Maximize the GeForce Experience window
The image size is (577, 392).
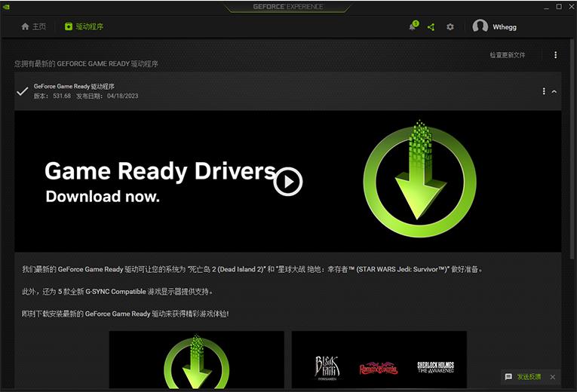(559, 7)
